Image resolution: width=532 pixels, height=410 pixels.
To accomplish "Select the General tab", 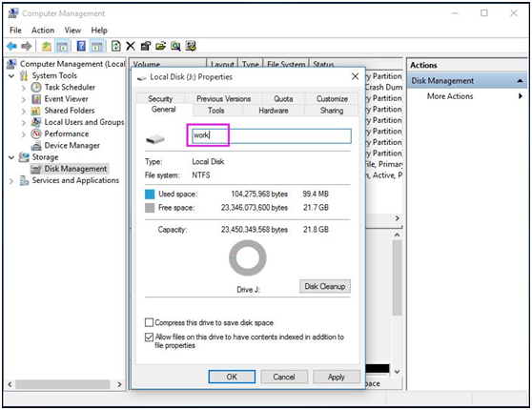I will [x=164, y=110].
